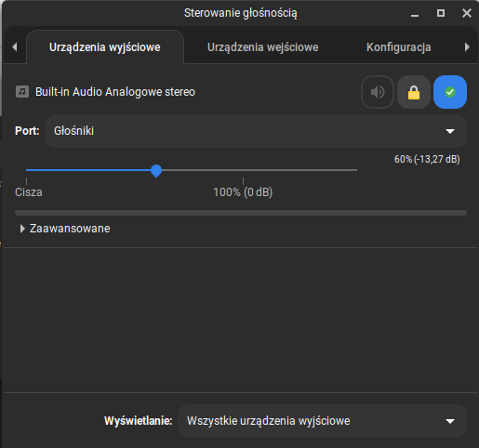
Task: Open the Port Głośniki dropdown
Action: (256, 131)
